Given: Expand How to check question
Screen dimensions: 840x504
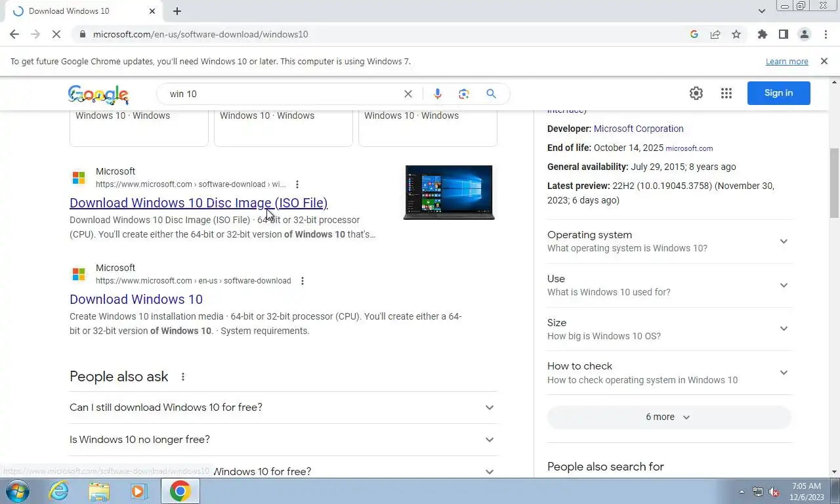Looking at the screenshot, I should (669, 373).
